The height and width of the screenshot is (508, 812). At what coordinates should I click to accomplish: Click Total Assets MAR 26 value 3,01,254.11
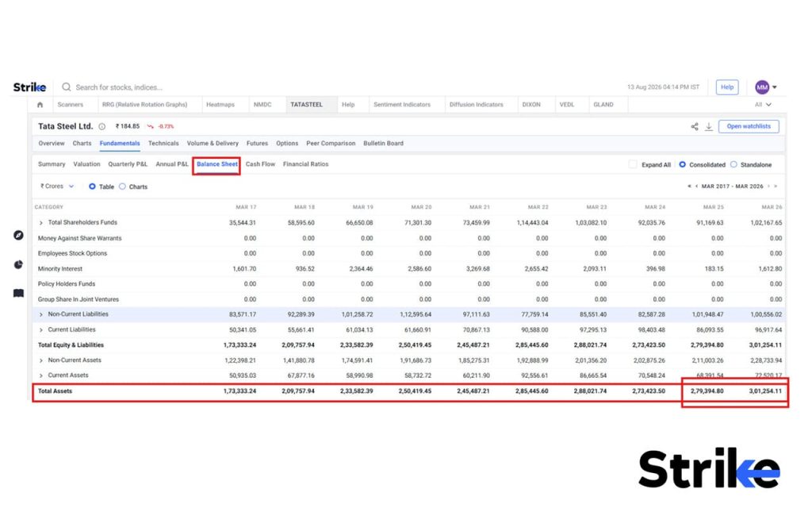(x=765, y=391)
